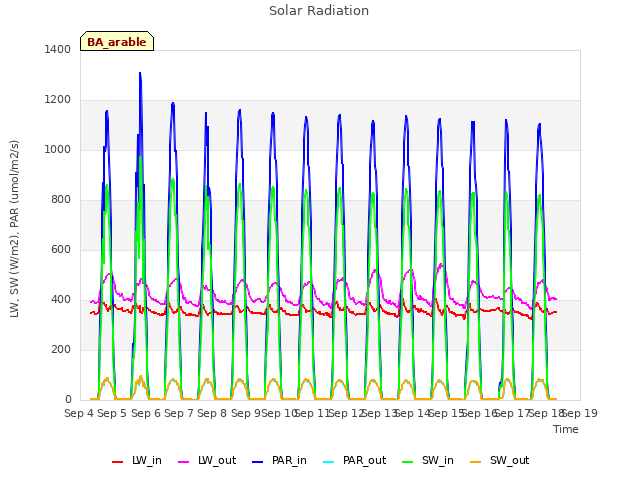Click the 200 y-axis tick label
Screen dimensions: 640x480
point(61,349)
